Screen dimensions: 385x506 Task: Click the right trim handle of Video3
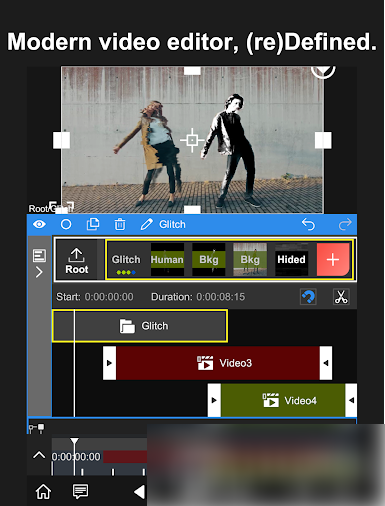[x=326, y=363]
